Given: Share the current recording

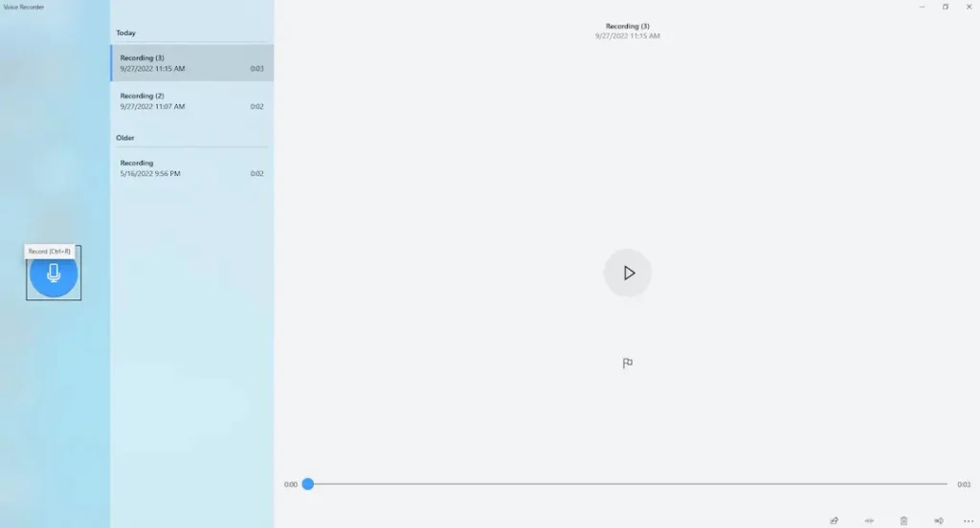Looking at the screenshot, I should click(x=835, y=520).
